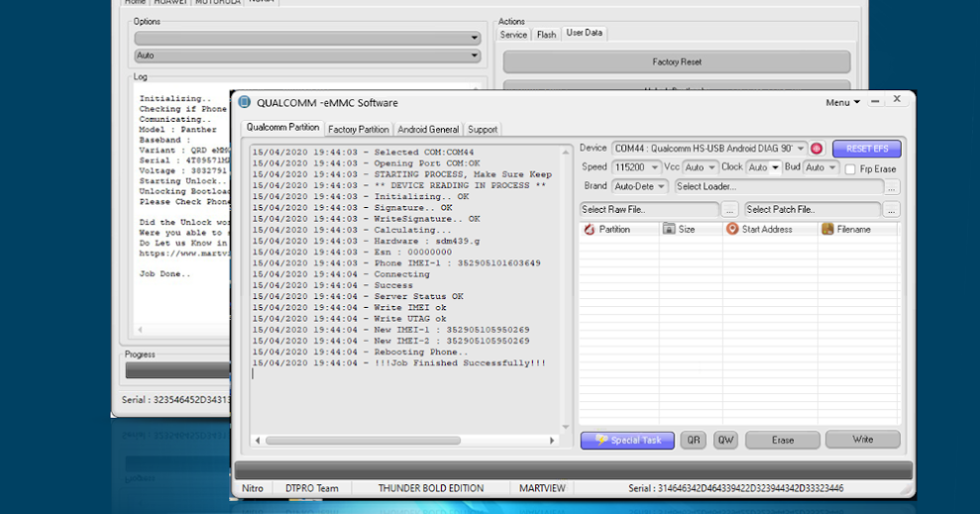
Task: Click the log scroll down arrow
Action: pos(566,427)
